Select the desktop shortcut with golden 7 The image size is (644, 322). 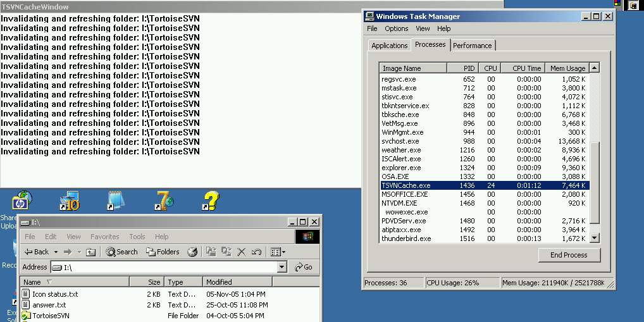tap(164, 201)
